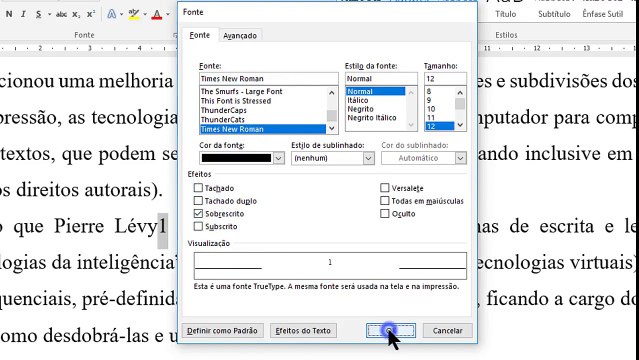The width and height of the screenshot is (639, 360).
Task: Select the Ênfase Sutil style
Action: (602, 14)
